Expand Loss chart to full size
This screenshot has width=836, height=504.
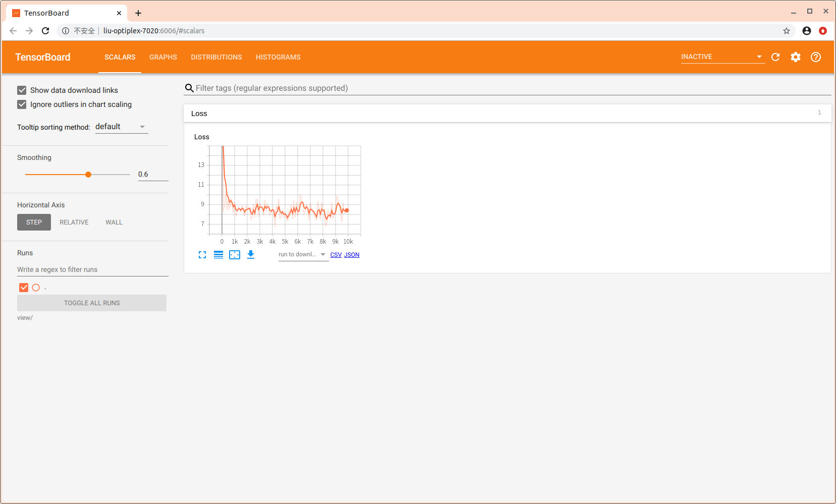[202, 255]
